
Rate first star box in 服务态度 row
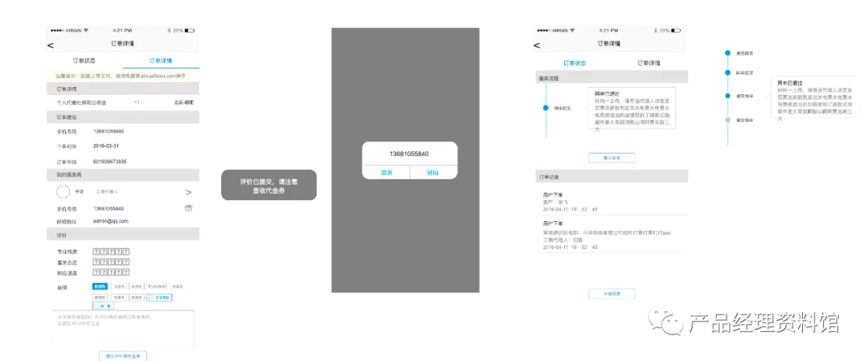(x=96, y=262)
